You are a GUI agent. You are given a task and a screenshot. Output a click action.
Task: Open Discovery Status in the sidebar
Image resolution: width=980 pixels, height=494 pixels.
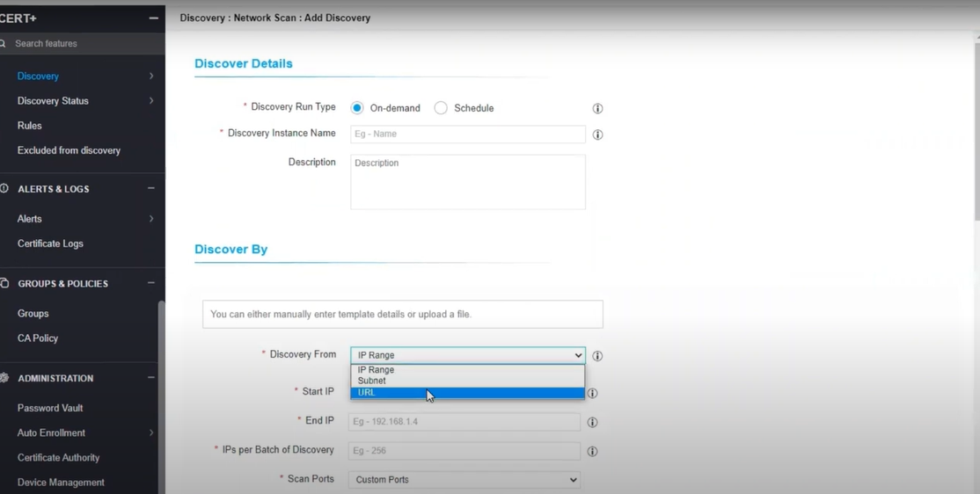[53, 100]
